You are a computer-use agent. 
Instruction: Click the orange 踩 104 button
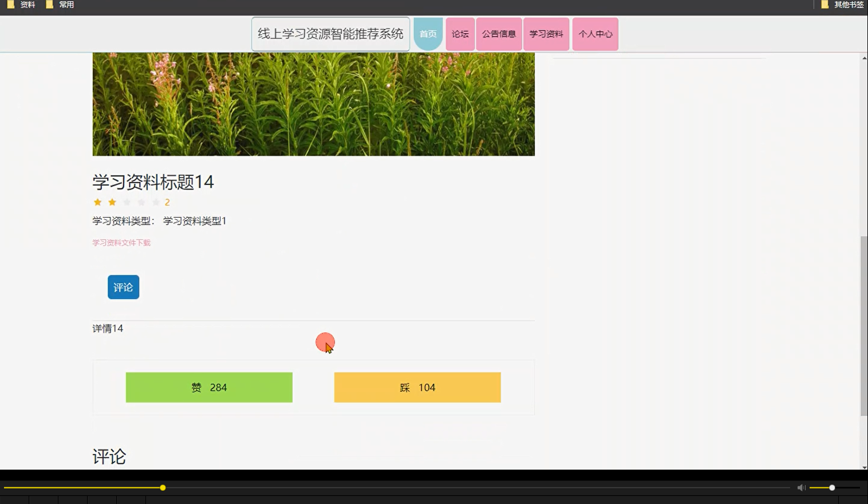pyautogui.click(x=417, y=387)
